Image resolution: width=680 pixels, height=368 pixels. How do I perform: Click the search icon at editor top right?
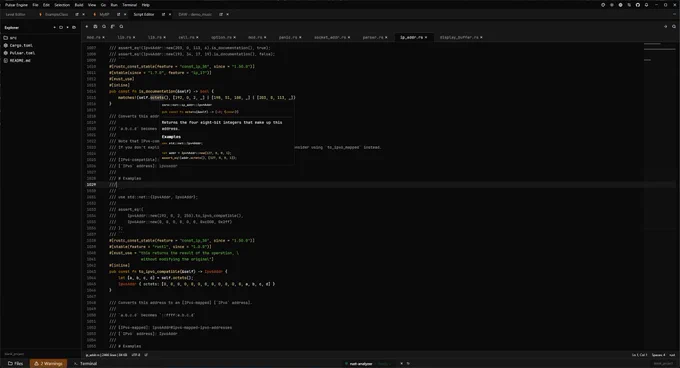click(674, 26)
